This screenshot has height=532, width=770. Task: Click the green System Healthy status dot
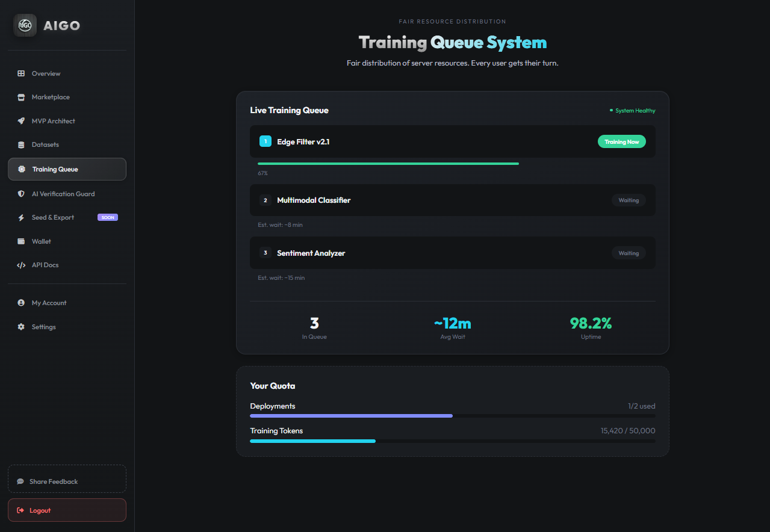pyautogui.click(x=611, y=110)
